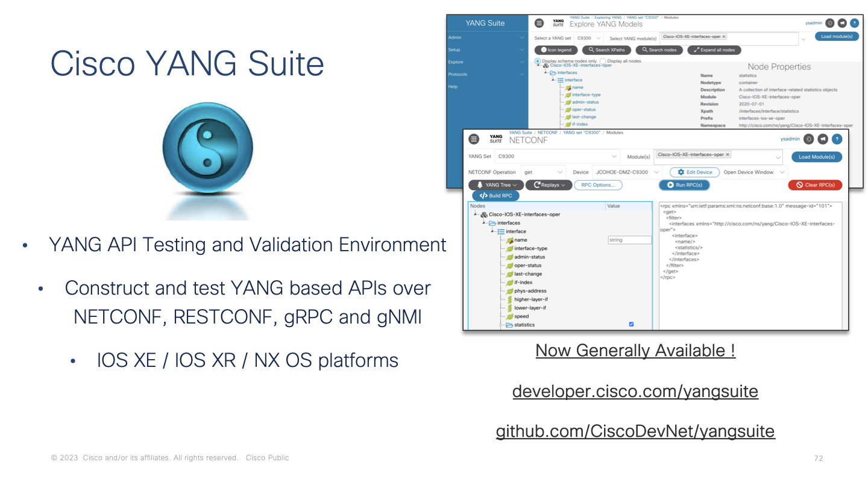This screenshot has width=868, height=488.
Task: Open the YANG Set C9300 dropdown in NETCONF
Action: (x=558, y=157)
